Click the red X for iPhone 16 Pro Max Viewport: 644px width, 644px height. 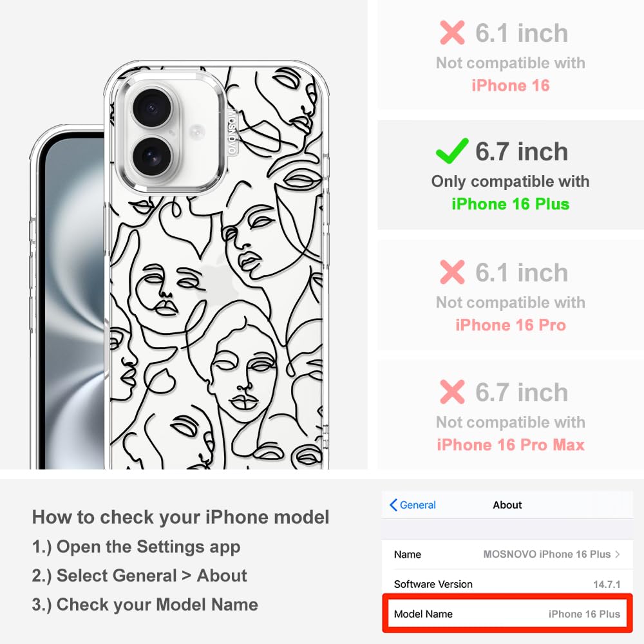[x=452, y=392]
